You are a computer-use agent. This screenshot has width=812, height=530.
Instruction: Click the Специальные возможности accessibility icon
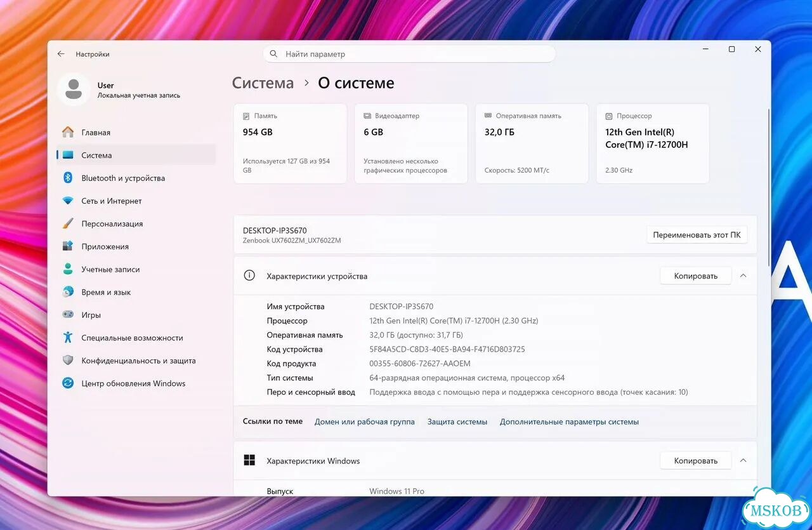(68, 338)
